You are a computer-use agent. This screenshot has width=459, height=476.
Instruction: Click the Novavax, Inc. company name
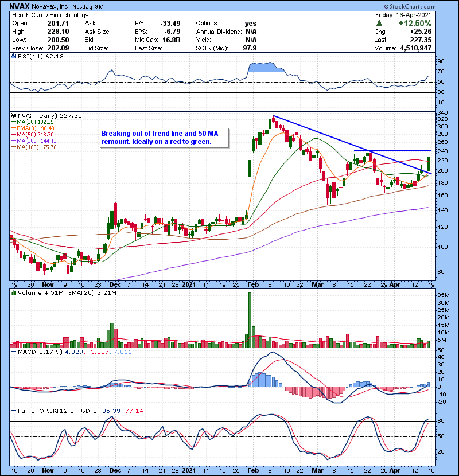point(50,6)
